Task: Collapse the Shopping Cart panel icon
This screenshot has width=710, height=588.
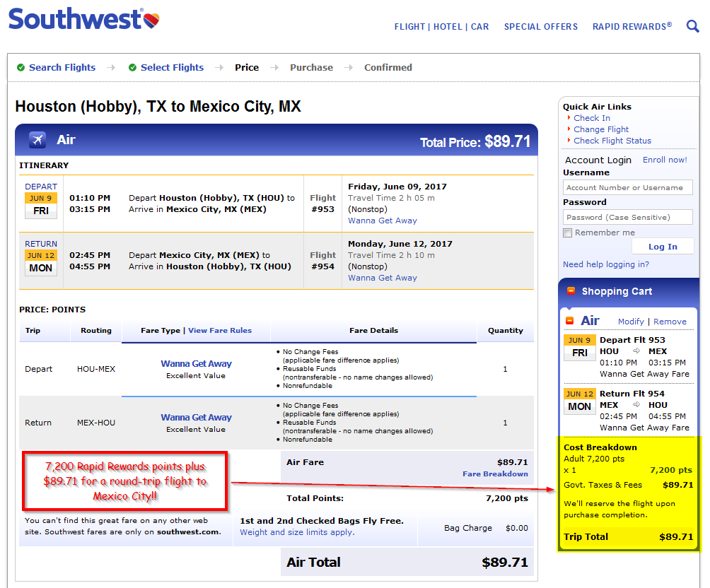Action: (x=571, y=291)
